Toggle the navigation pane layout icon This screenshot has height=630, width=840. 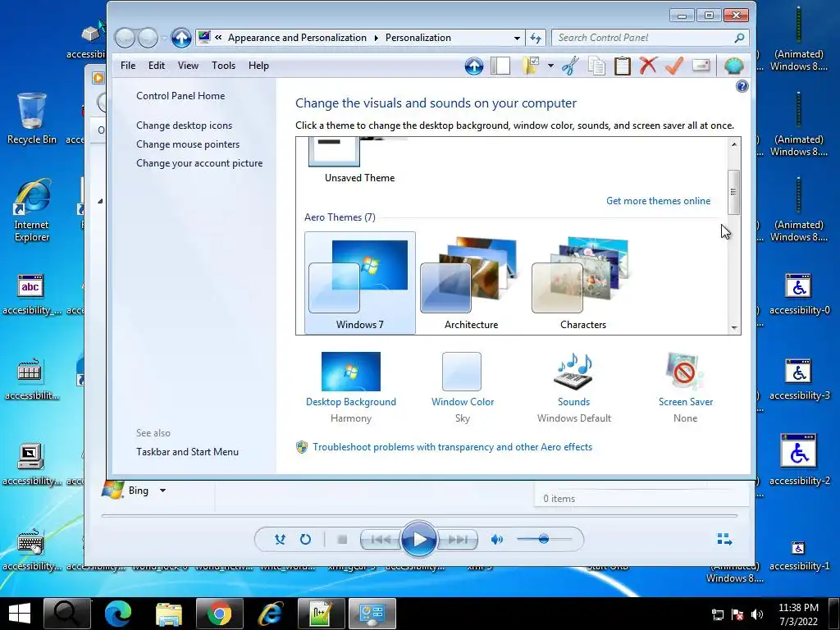click(500, 66)
